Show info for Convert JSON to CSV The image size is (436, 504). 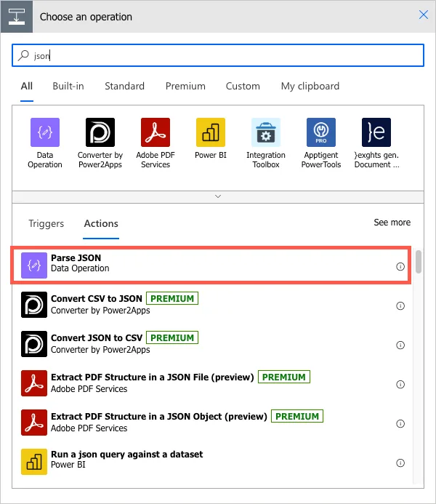coord(400,345)
